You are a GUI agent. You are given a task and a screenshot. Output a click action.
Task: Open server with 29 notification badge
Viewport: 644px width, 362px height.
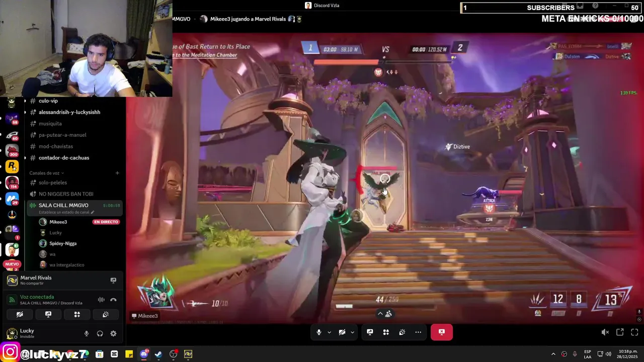12,199
